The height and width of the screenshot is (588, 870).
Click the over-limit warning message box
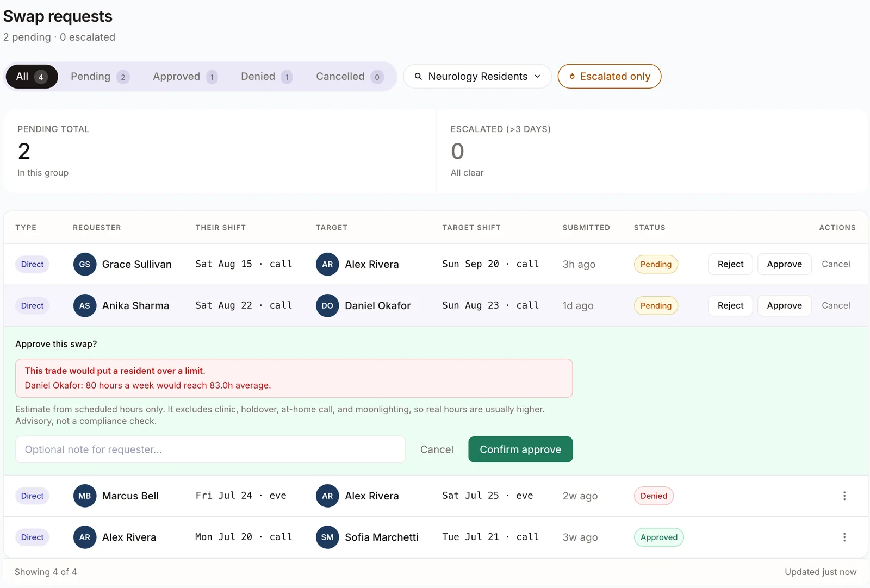pos(294,378)
